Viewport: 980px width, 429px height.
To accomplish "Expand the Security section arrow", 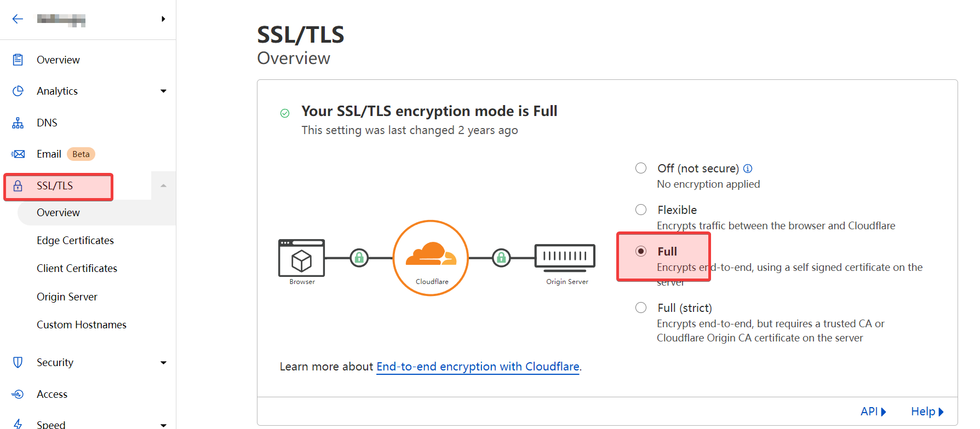I will point(163,362).
